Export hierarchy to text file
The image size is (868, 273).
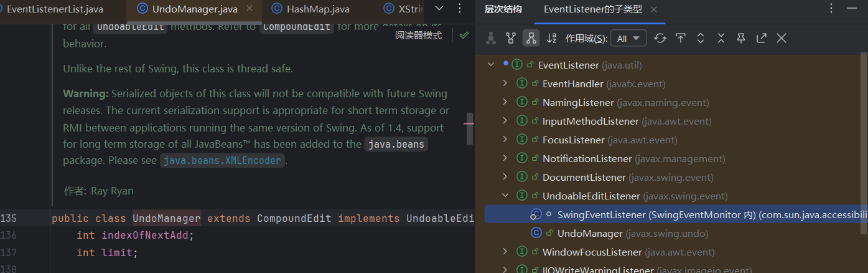pos(762,38)
